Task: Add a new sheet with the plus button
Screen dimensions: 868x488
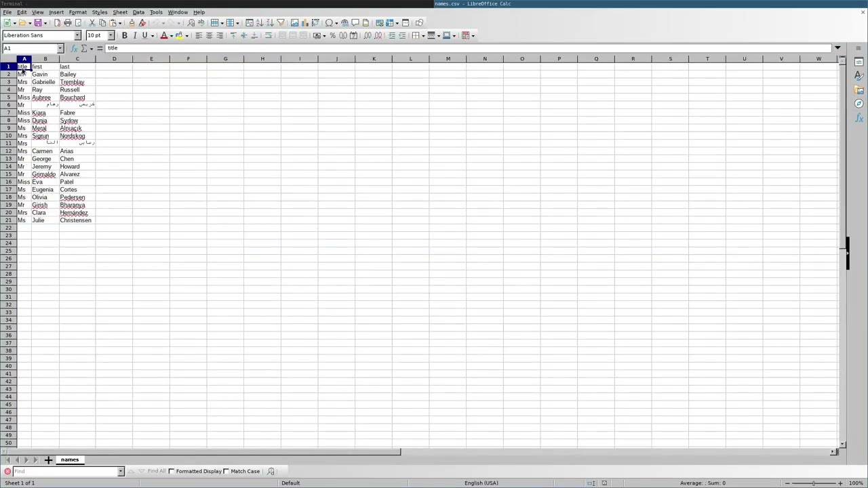Action: [48, 460]
